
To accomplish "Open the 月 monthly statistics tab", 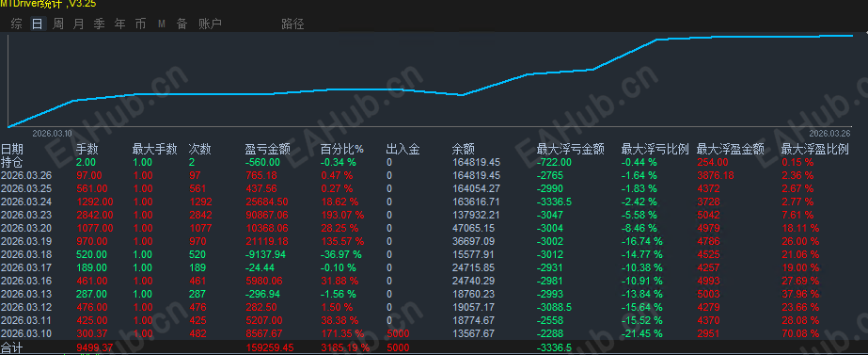I will tap(79, 24).
